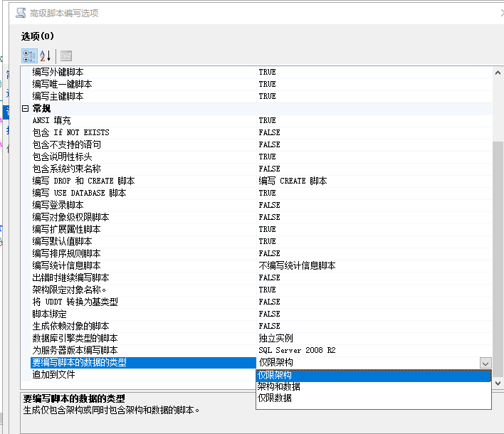Select the 出错时继续编写脚本 property

[144, 278]
